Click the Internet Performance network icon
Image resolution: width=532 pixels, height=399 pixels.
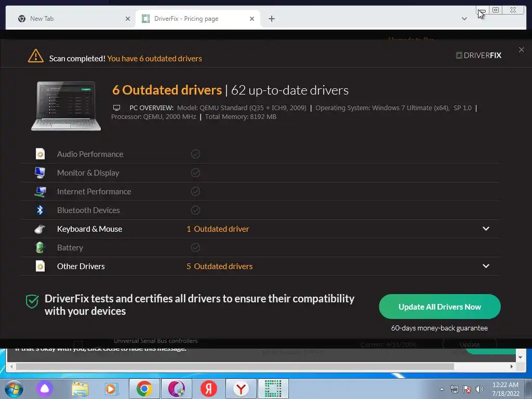40,191
